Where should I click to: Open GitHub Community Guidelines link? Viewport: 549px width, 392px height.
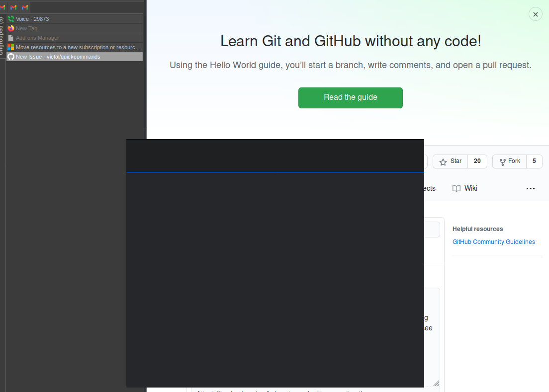(493, 241)
